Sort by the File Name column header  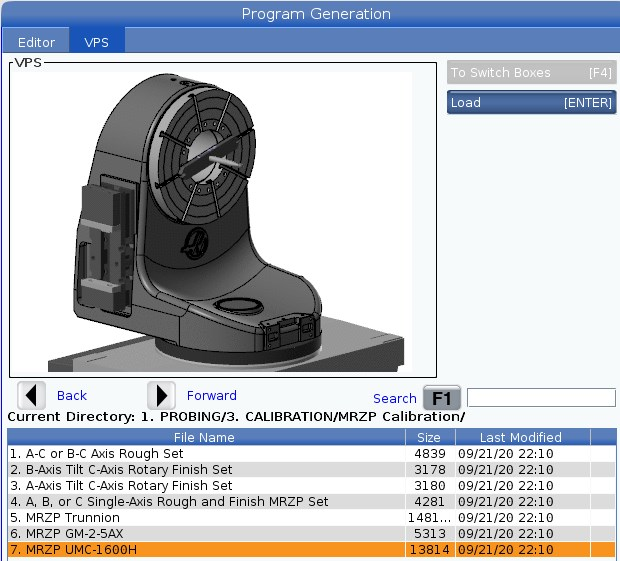tap(206, 437)
